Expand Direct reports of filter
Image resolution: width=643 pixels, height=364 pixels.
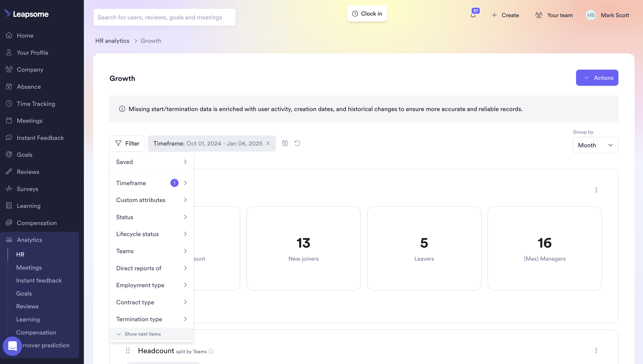pyautogui.click(x=151, y=268)
